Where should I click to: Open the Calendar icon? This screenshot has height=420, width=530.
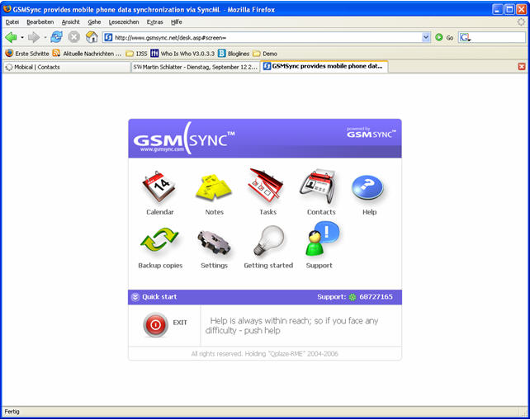[159, 186]
